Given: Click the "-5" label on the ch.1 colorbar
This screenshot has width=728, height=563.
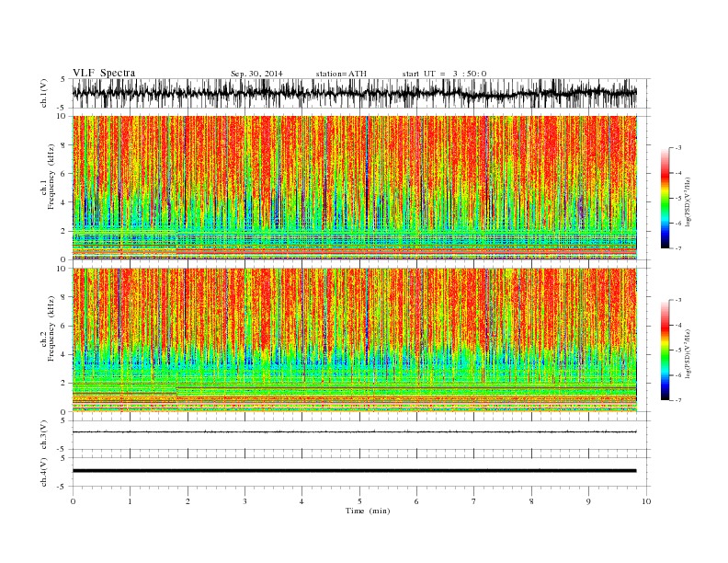Looking at the screenshot, I should pyautogui.click(x=678, y=199).
